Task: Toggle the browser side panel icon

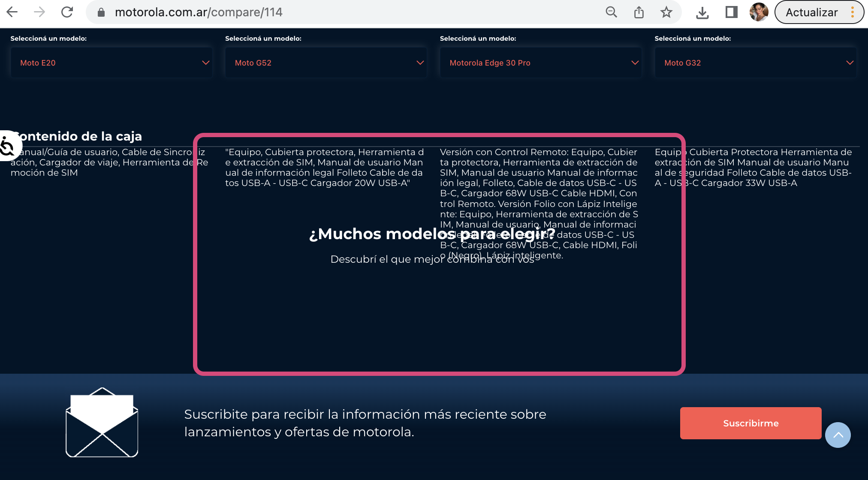Action: click(731, 12)
